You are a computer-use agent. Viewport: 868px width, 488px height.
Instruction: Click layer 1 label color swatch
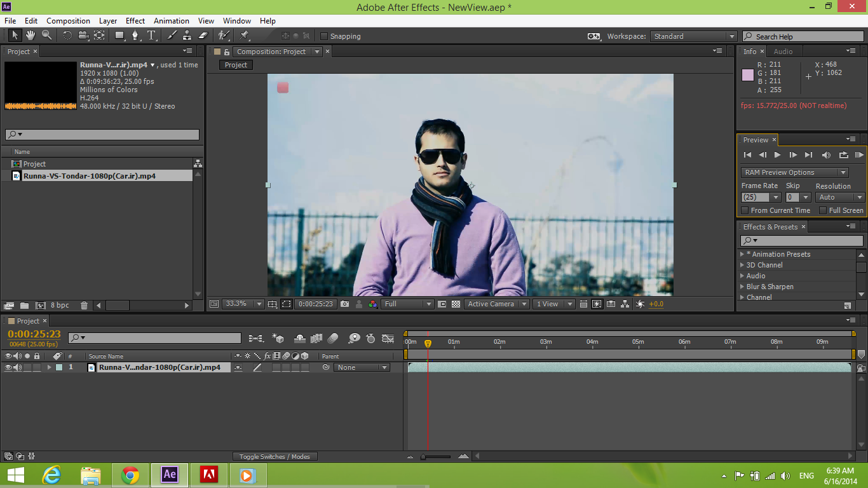click(x=59, y=367)
